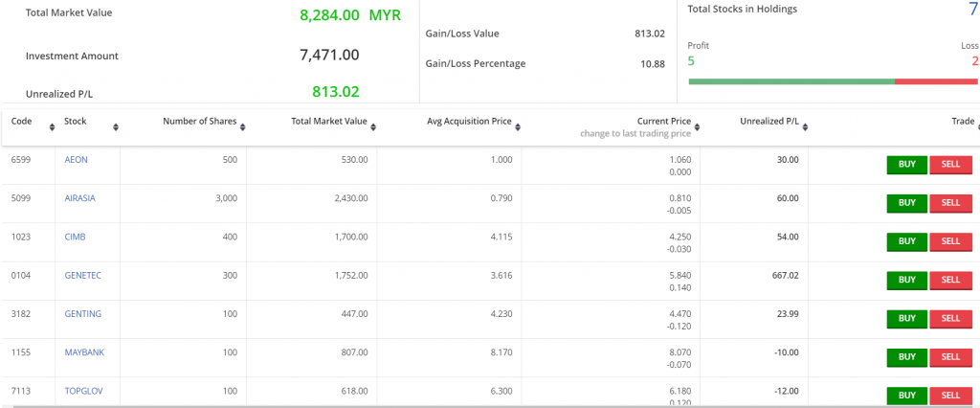
Task: Open the AEON stock link
Action: point(77,160)
